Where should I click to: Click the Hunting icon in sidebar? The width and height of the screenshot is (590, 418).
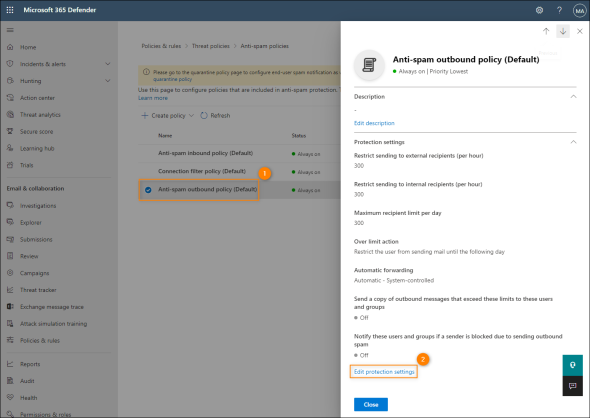10,81
